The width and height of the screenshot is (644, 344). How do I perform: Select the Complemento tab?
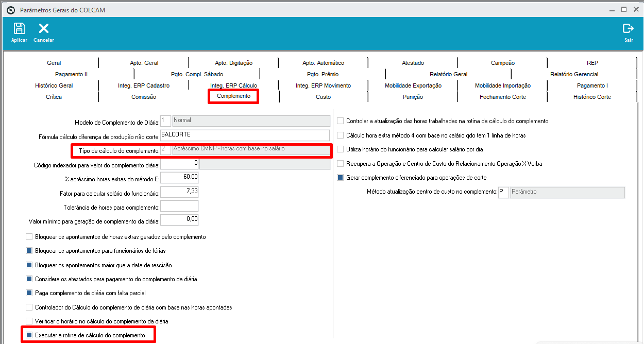[234, 96]
